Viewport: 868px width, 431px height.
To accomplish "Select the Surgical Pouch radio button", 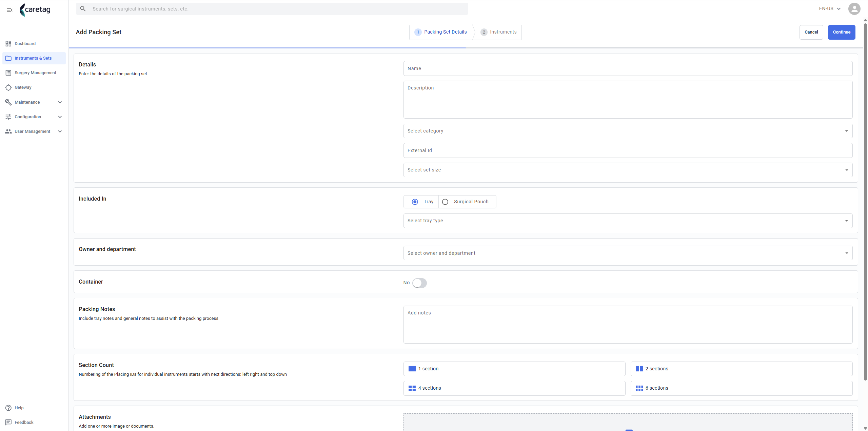I will click(445, 202).
